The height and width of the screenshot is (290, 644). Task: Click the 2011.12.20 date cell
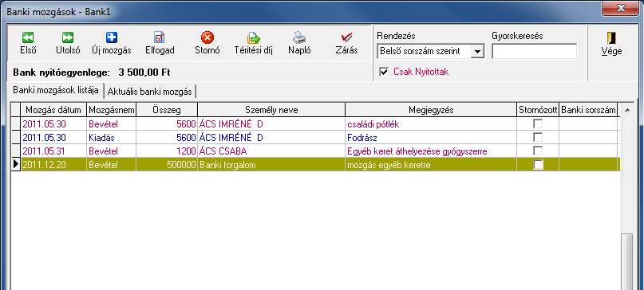(x=53, y=164)
